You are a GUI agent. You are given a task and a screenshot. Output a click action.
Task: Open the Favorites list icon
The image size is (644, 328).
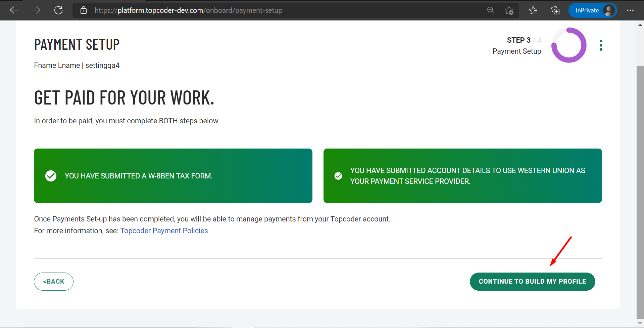point(533,10)
